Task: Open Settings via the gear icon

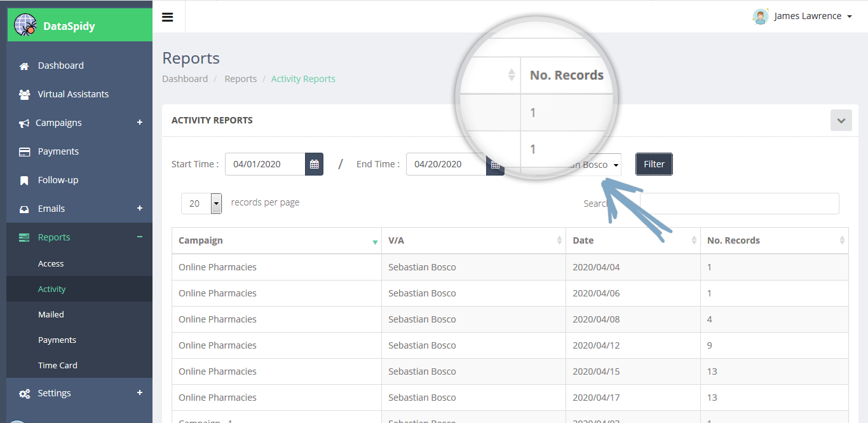Action: click(x=24, y=393)
